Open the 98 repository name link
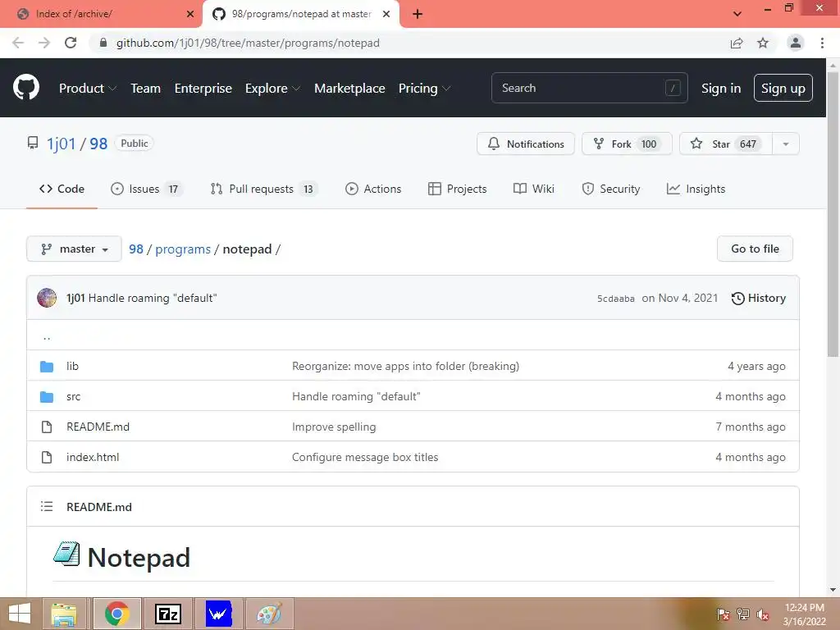 [x=98, y=144]
